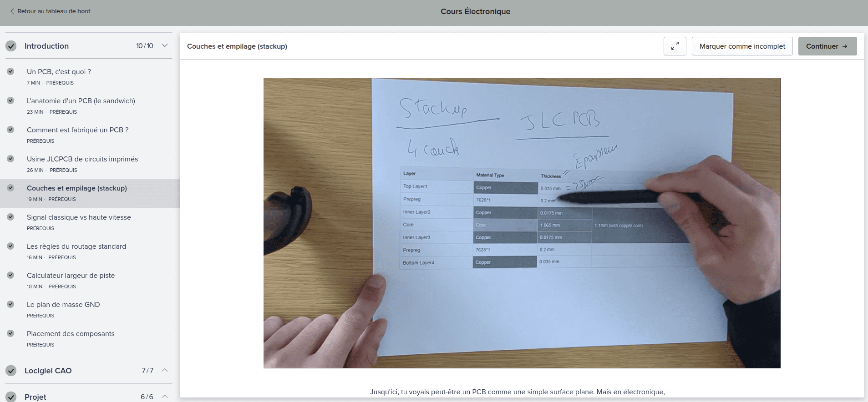Click the Couches et empilage (stackup) content heading
868x402 pixels.
click(x=237, y=46)
